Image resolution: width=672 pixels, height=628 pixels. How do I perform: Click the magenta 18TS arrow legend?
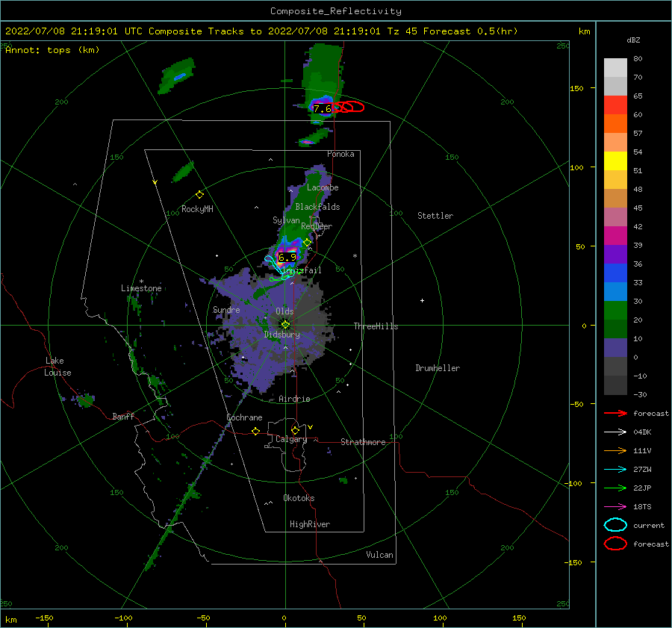615,507
